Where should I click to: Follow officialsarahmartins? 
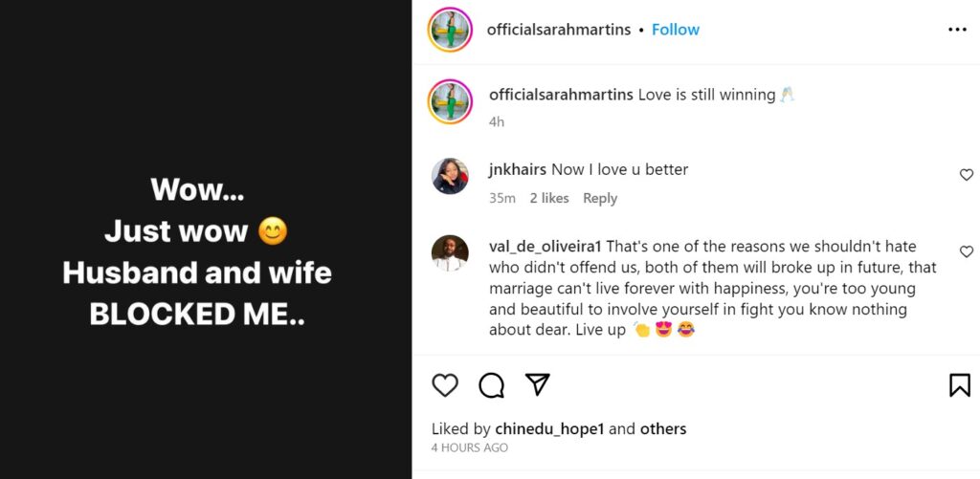(676, 30)
